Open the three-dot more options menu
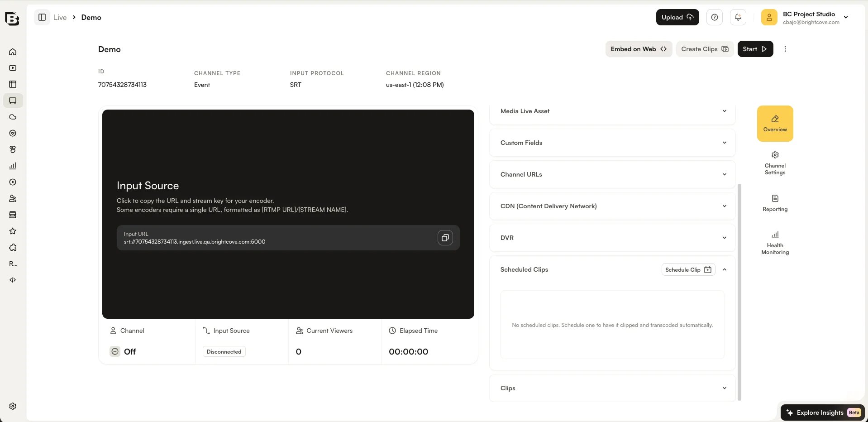This screenshot has width=868, height=422. [785, 49]
